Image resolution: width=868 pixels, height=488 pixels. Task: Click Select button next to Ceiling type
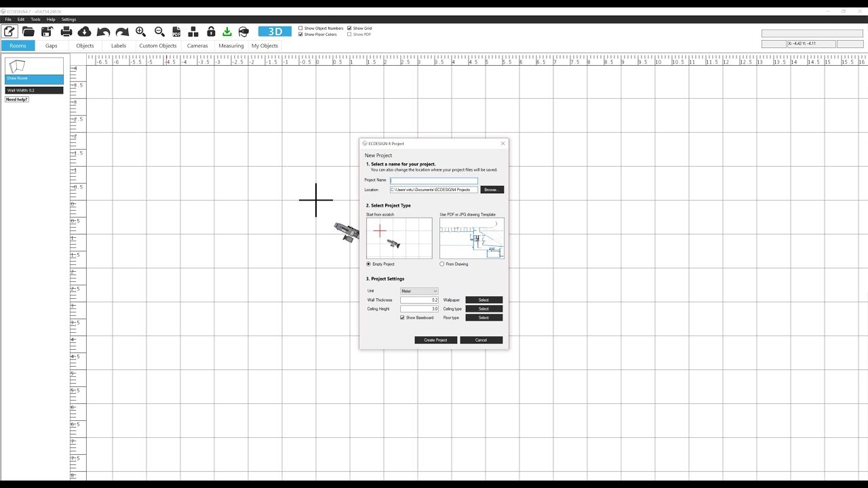pyautogui.click(x=484, y=308)
